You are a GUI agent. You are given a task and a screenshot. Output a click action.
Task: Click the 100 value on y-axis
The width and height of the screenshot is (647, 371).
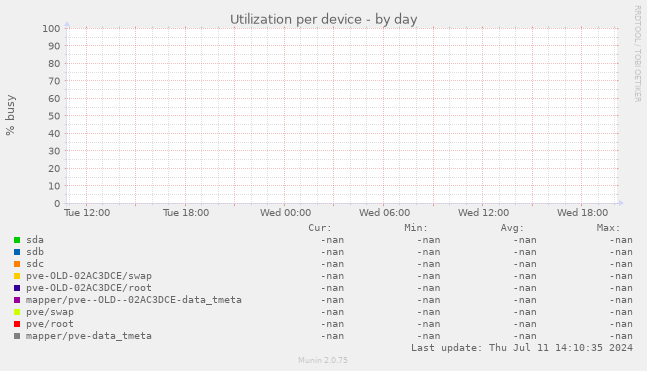click(x=51, y=28)
